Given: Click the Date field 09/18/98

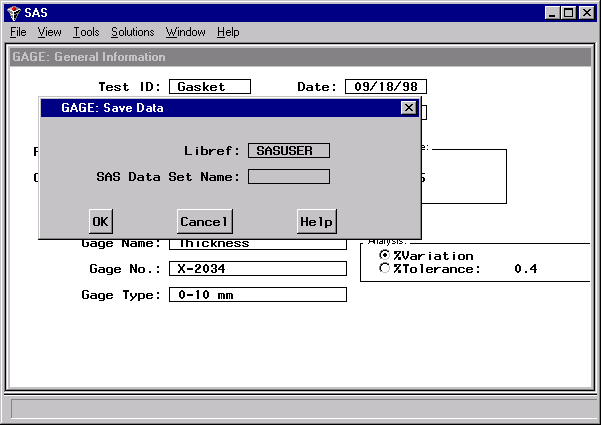Looking at the screenshot, I should point(386,87).
